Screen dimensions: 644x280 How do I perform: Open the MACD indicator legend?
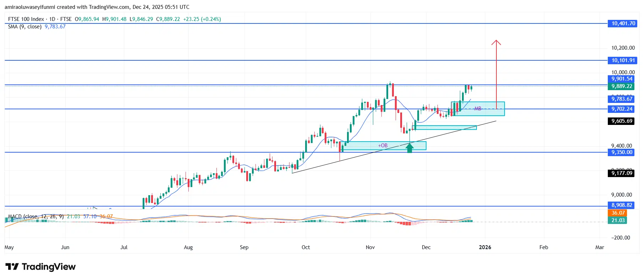(35, 216)
